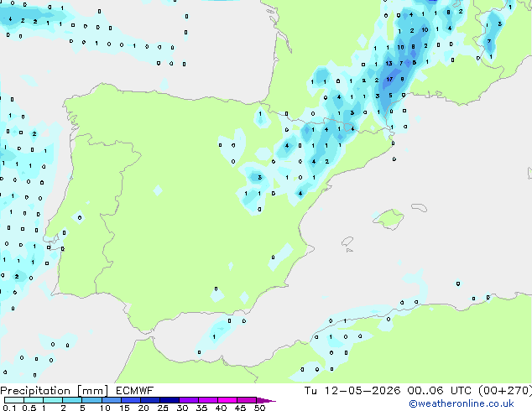Select the 40–45 mm magenta legend swatch

[227, 400]
